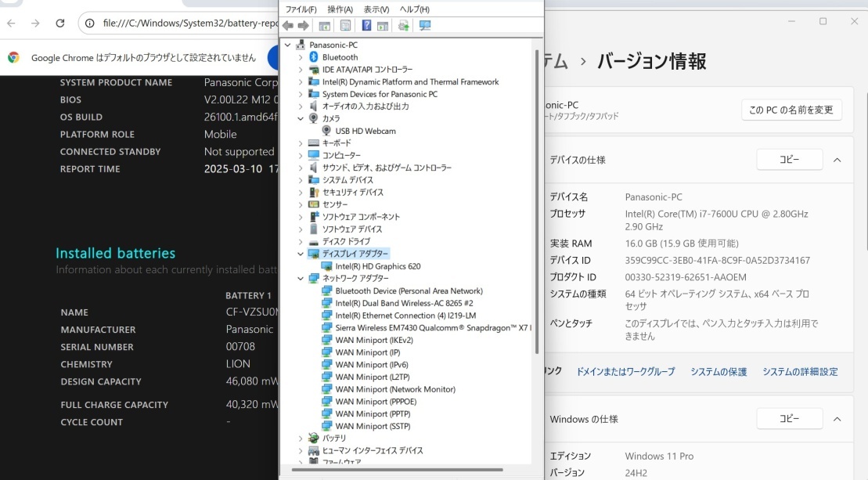Viewport: 868px width, 480px height.
Task: Expand the システム デバイス node
Action: click(x=301, y=180)
